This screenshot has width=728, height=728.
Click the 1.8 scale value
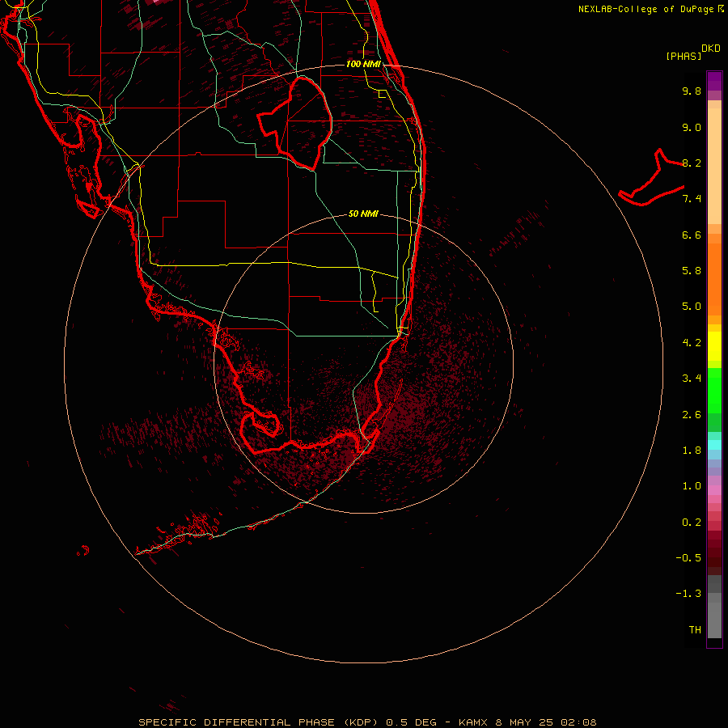click(692, 451)
